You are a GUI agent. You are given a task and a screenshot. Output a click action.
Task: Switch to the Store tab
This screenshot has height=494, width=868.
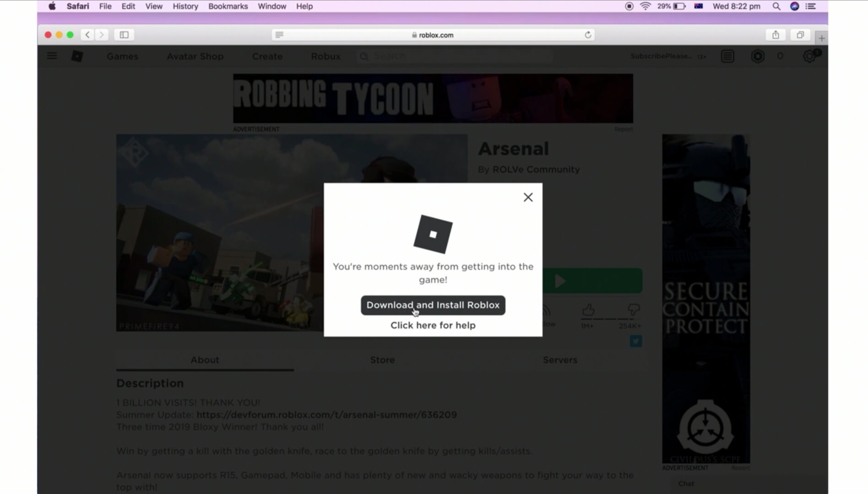coord(382,360)
